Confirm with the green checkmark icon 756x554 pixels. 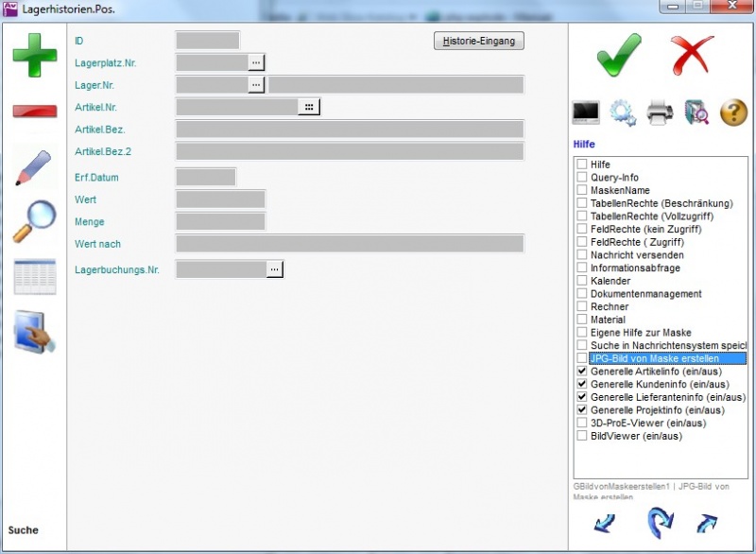tap(619, 55)
